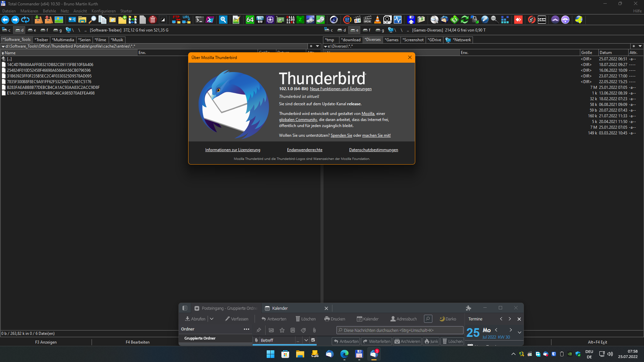Click the red trash can delete icon
The width and height of the screenshot is (644, 362).
153,20
